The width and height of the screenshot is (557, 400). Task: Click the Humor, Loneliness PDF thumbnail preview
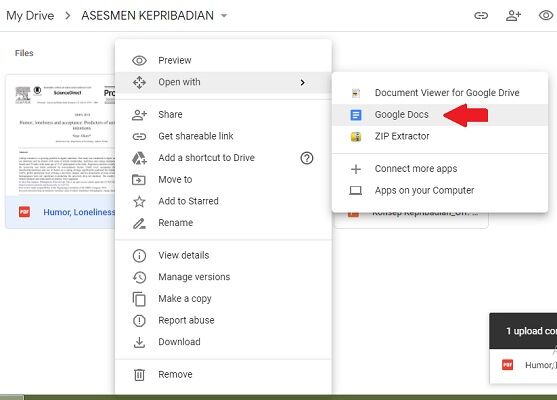[60, 136]
